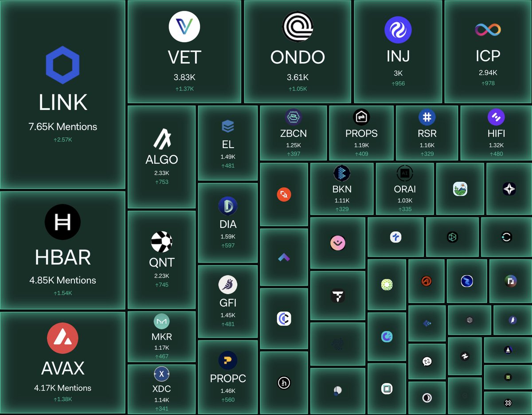Click the PROPS house logo
The image size is (532, 415).
(x=361, y=117)
